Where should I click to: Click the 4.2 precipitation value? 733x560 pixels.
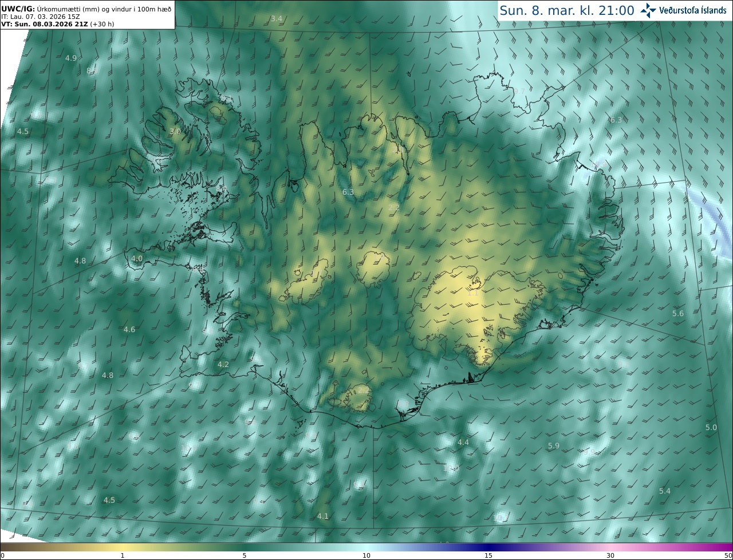click(223, 365)
